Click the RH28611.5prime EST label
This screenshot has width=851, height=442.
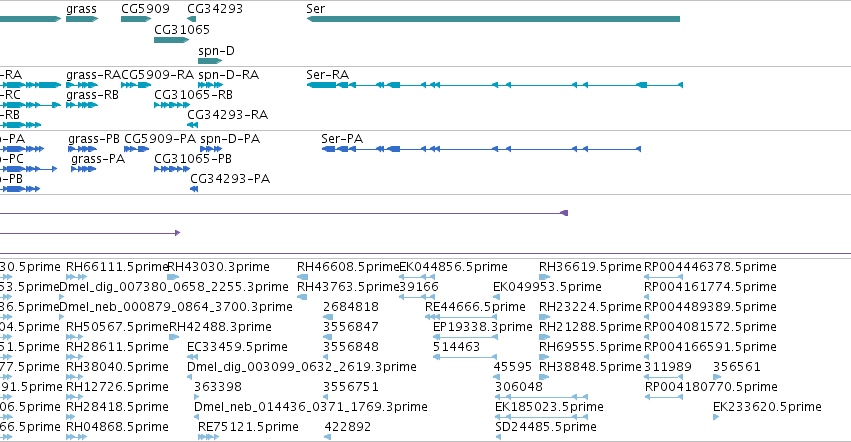tap(117, 348)
